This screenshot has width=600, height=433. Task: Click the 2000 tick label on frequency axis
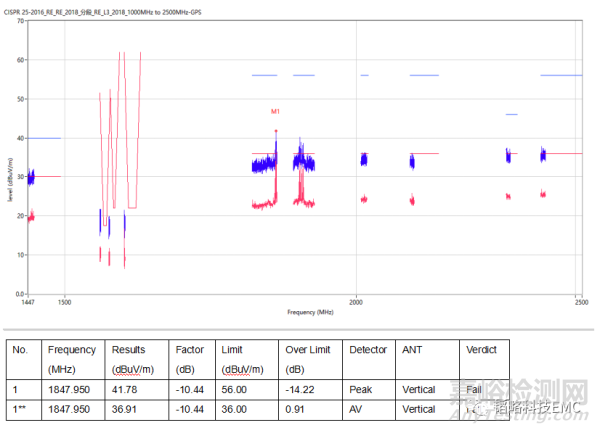point(354,300)
